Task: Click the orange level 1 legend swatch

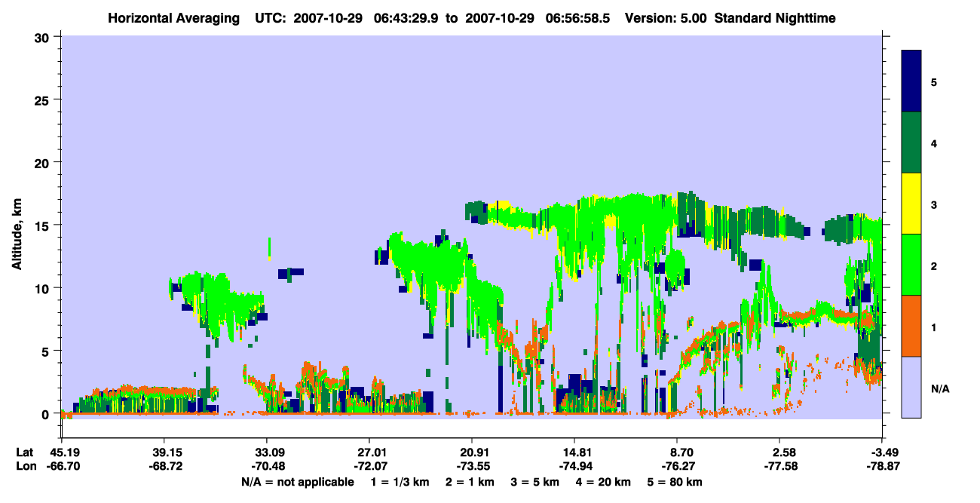Action: 911,326
